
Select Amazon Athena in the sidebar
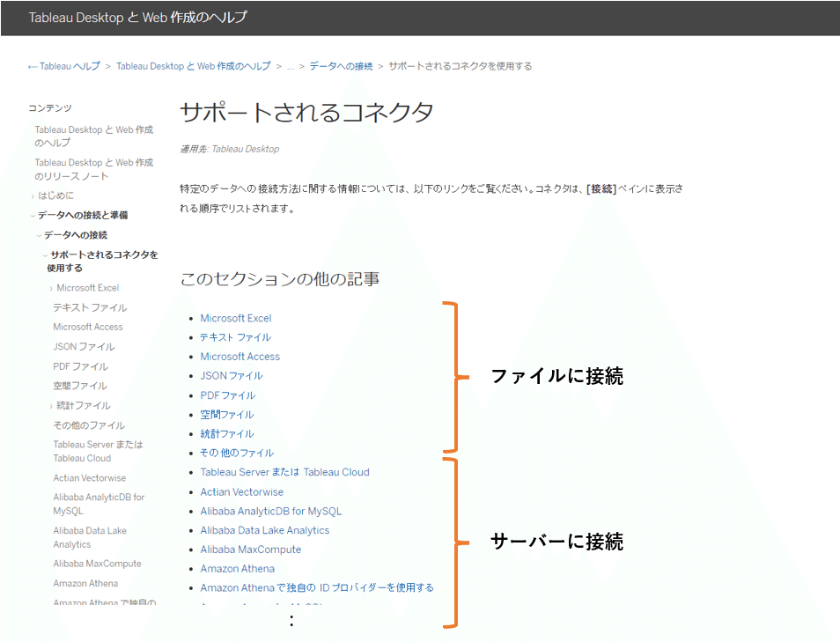85,583
